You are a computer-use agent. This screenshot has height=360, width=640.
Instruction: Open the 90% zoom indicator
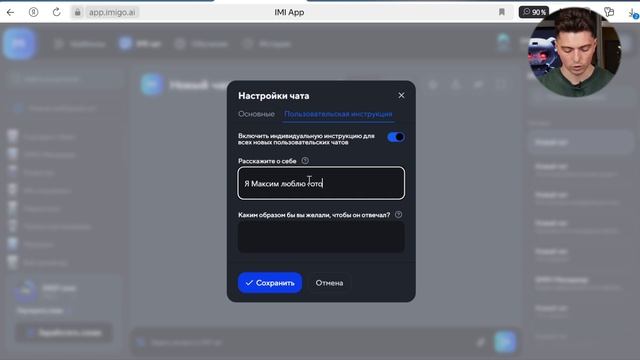tap(534, 12)
